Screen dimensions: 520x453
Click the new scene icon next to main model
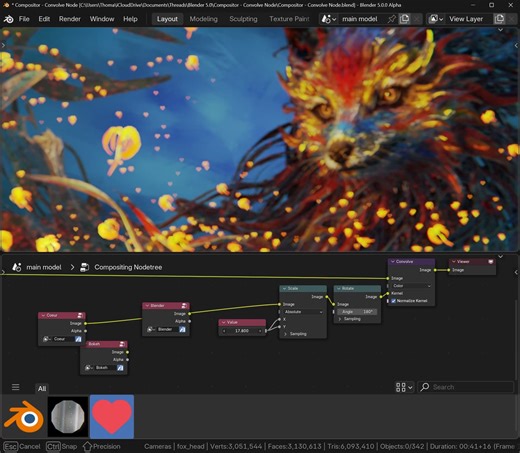pos(404,19)
